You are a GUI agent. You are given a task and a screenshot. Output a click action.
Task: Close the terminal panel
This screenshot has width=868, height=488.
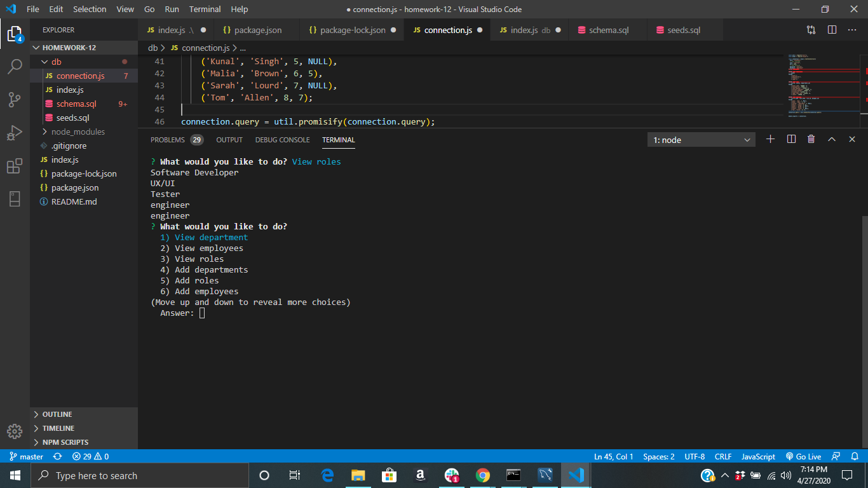tap(852, 139)
